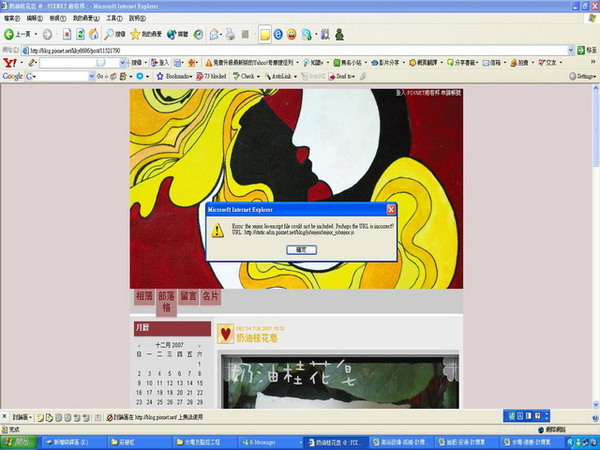Click the Windows Start button
This screenshot has width=600, height=450.
(x=19, y=442)
